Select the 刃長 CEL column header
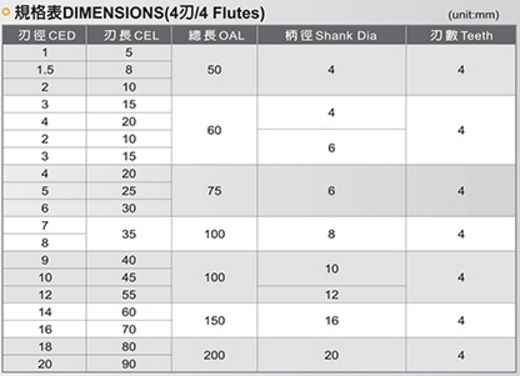 point(129,35)
